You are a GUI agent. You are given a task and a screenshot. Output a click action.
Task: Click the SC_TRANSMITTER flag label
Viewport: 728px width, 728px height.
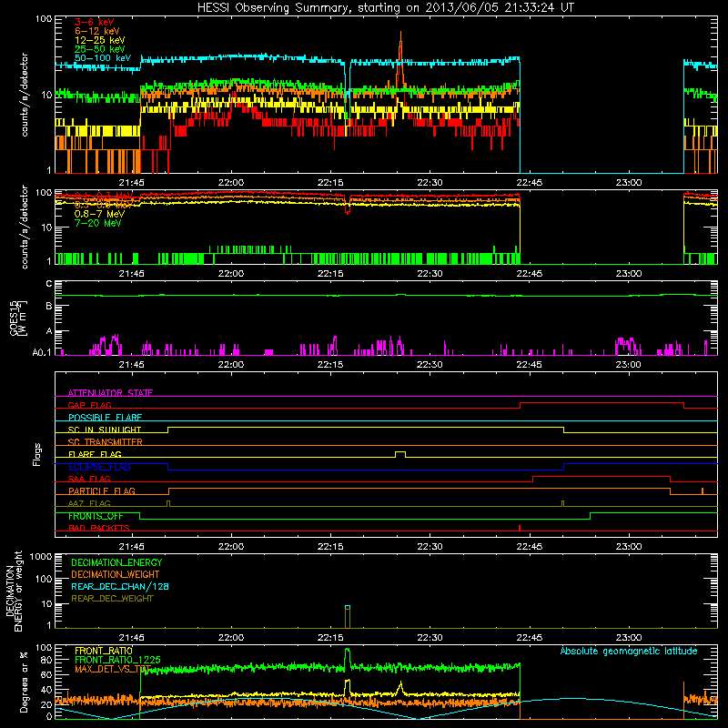click(x=106, y=442)
